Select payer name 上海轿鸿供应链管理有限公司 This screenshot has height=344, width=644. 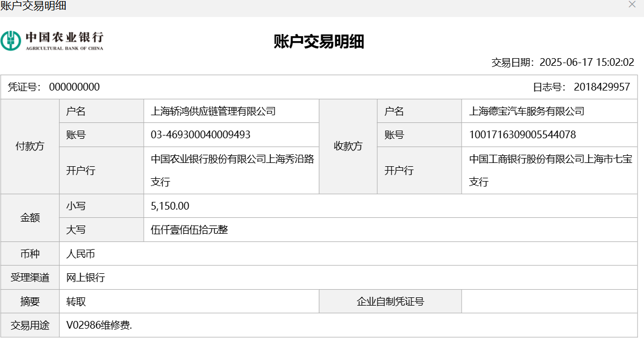213,111
